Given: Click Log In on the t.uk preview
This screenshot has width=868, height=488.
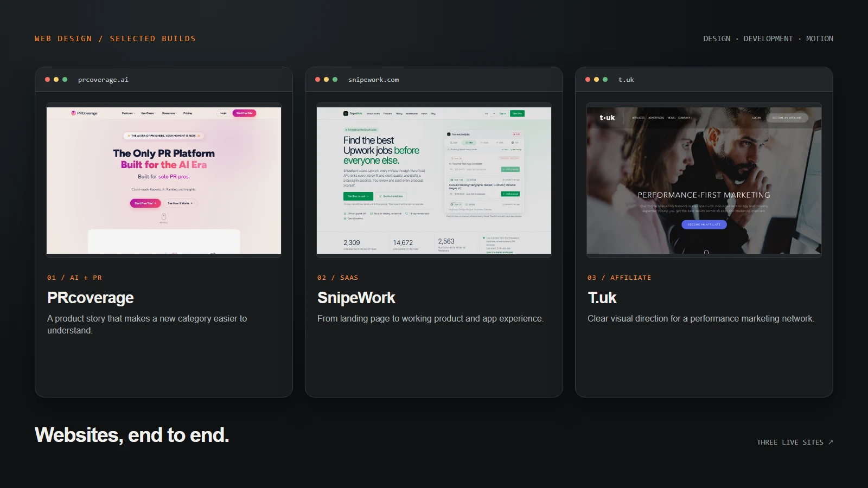Looking at the screenshot, I should click(757, 118).
